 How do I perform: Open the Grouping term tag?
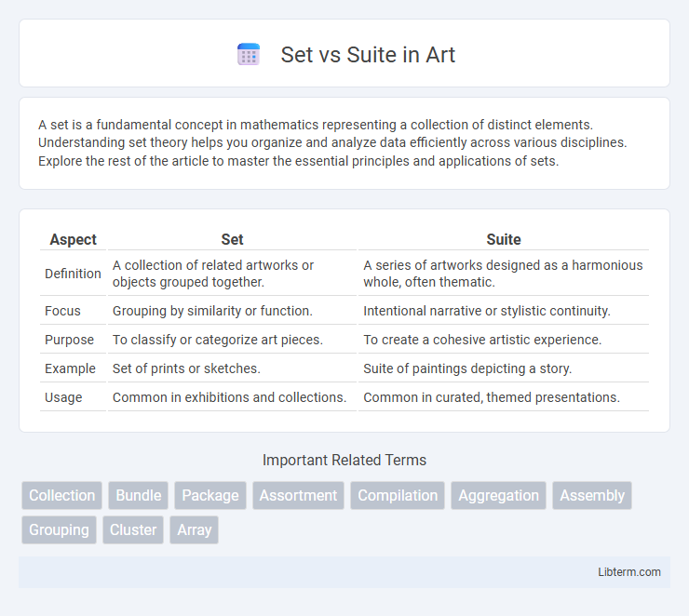click(x=59, y=529)
